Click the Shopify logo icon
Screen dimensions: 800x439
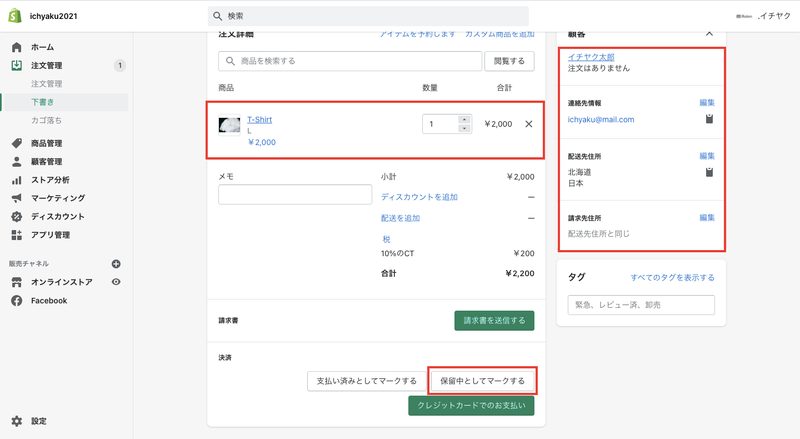click(15, 16)
